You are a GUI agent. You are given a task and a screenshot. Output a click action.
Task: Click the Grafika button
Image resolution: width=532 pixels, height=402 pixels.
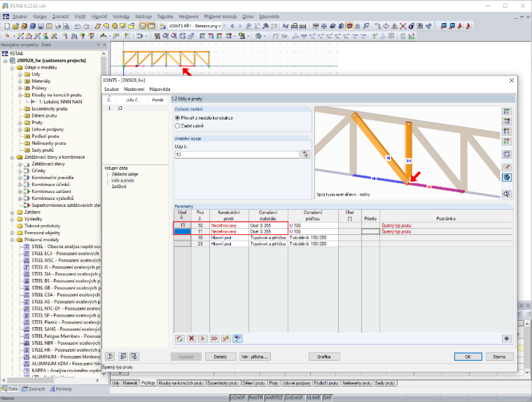click(324, 357)
